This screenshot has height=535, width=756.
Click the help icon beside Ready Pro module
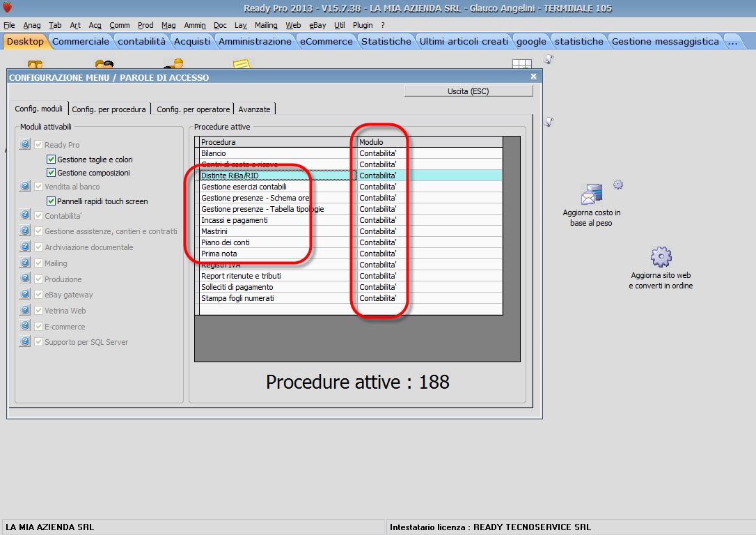pyautogui.click(x=25, y=144)
